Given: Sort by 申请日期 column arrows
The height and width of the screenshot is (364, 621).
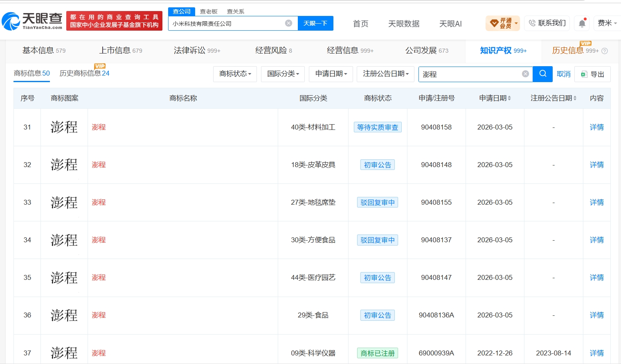Looking at the screenshot, I should tap(509, 98).
